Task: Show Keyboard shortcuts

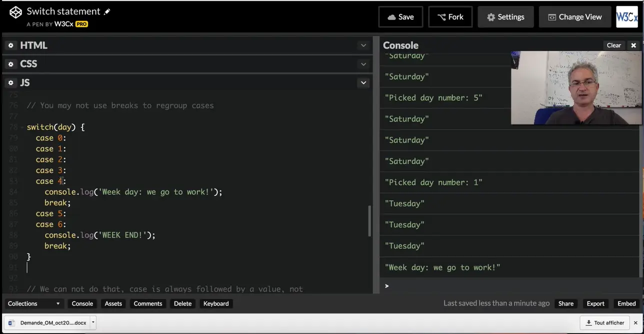Action: point(216,303)
